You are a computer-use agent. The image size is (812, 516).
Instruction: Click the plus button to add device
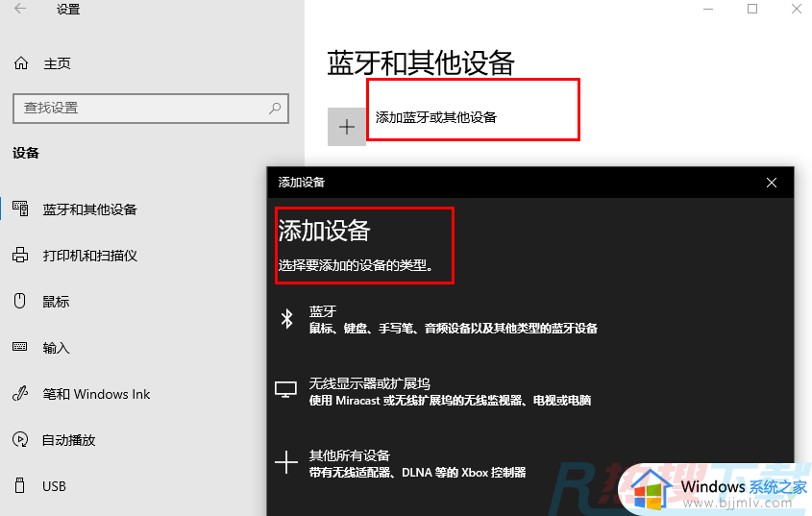[x=347, y=127]
